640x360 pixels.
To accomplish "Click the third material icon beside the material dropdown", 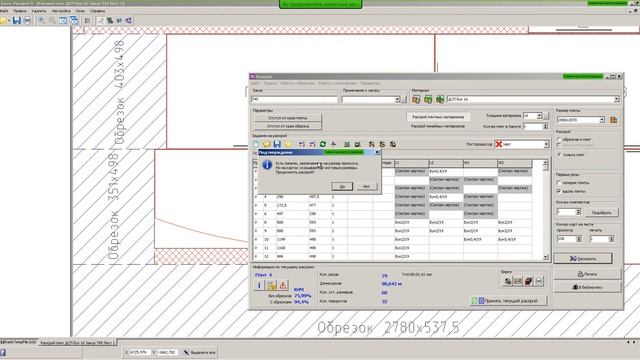I will pyautogui.click(x=440, y=99).
